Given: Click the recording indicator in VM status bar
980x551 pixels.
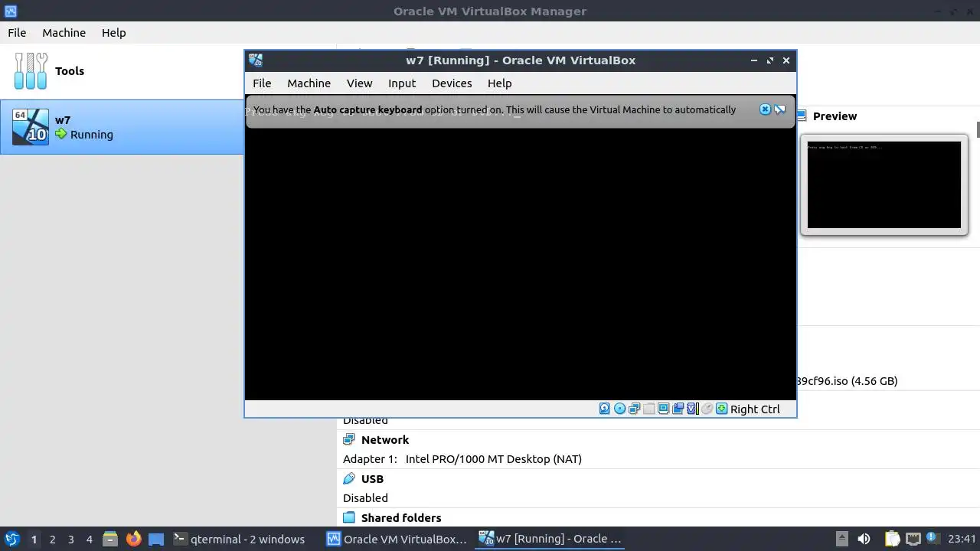Looking at the screenshot, I should [678, 409].
